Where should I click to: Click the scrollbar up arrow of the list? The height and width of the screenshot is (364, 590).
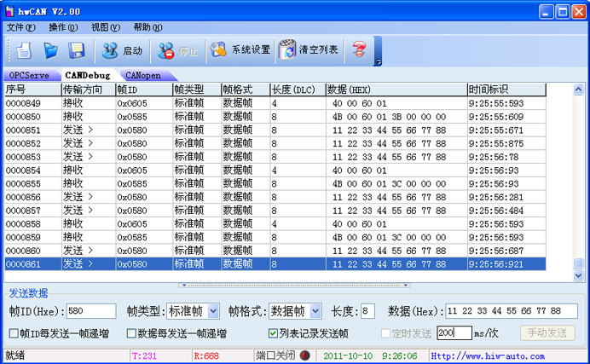click(x=578, y=90)
